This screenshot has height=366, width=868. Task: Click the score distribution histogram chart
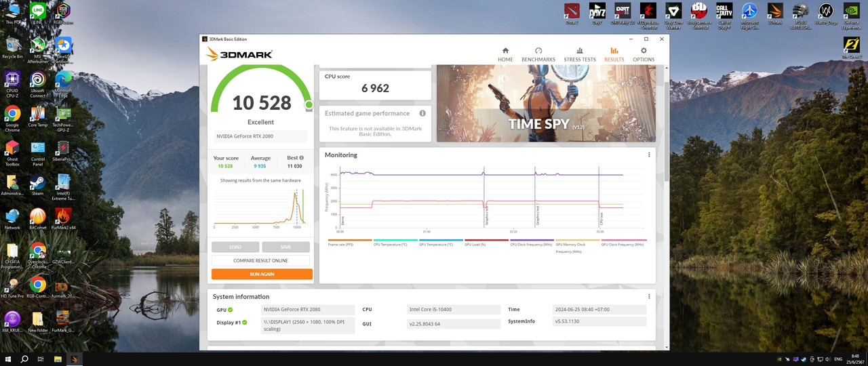[x=260, y=208]
